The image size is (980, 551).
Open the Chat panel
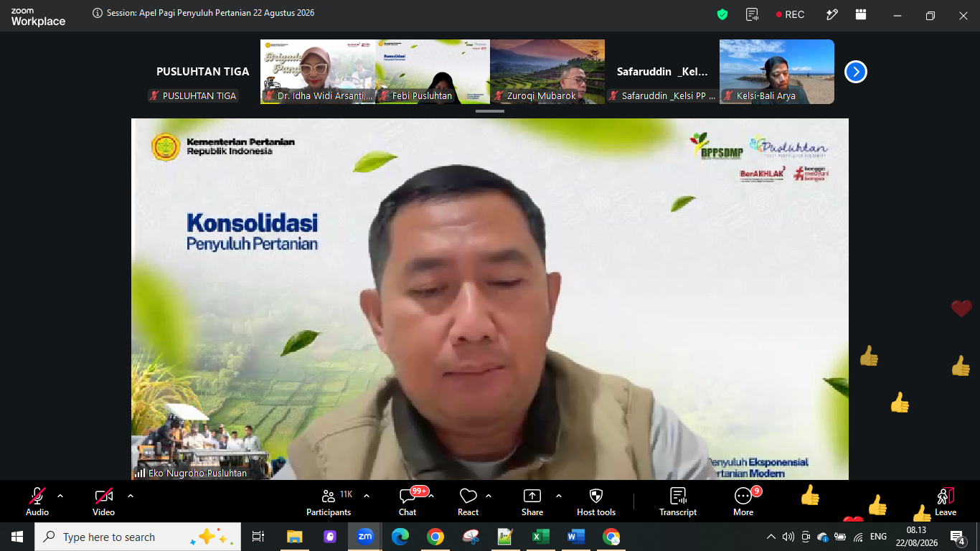point(407,501)
